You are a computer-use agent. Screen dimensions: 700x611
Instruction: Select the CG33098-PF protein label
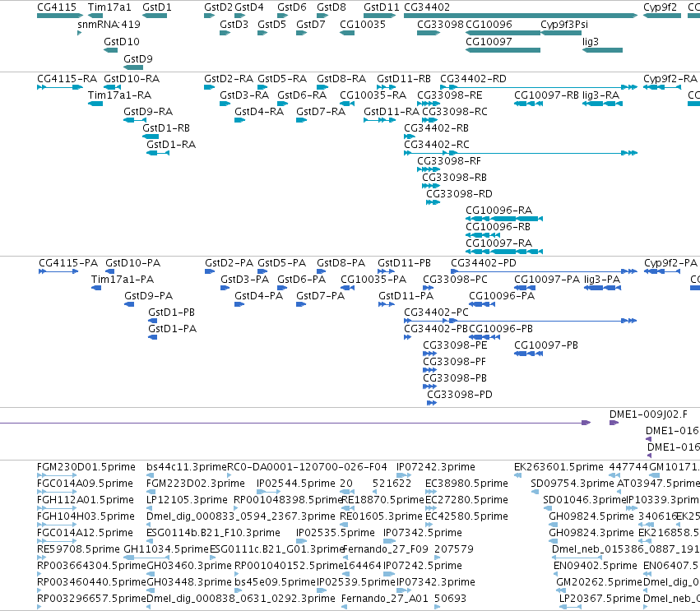(454, 362)
